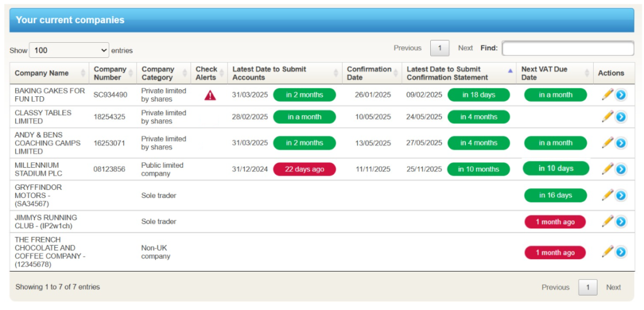This screenshot has width=644, height=310.
Task: Edit THE FRENCH CHOCOLATE AND COFFEE COMPANY pencil icon
Action: [607, 252]
